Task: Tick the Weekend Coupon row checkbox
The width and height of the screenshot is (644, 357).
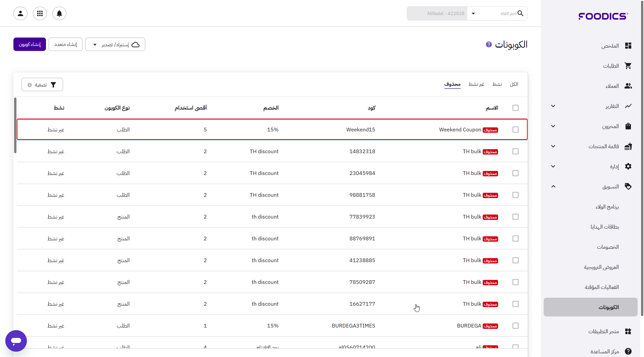Action: (516, 130)
